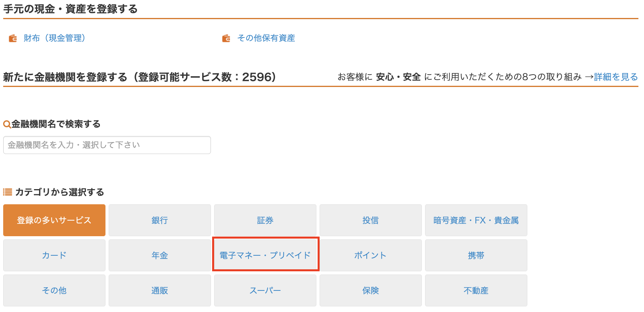This screenshot has width=644, height=312.
Task: Open the 年金 category
Action: 160,255
